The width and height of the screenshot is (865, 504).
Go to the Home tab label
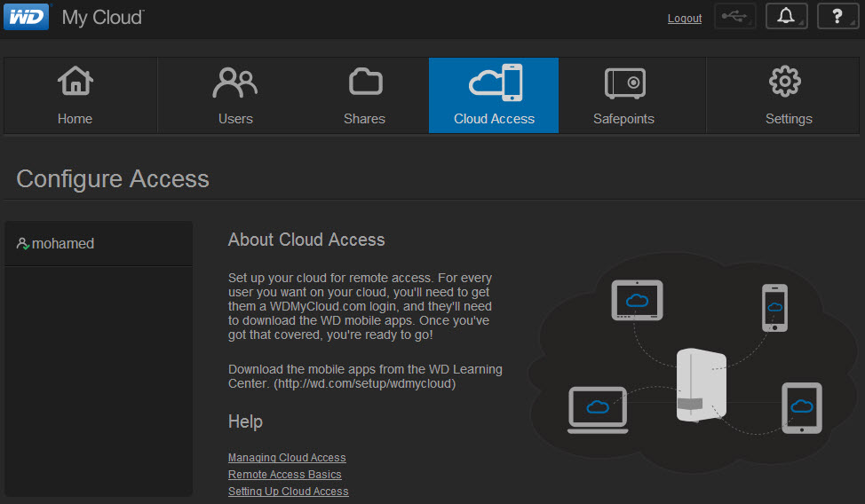pyautogui.click(x=75, y=119)
